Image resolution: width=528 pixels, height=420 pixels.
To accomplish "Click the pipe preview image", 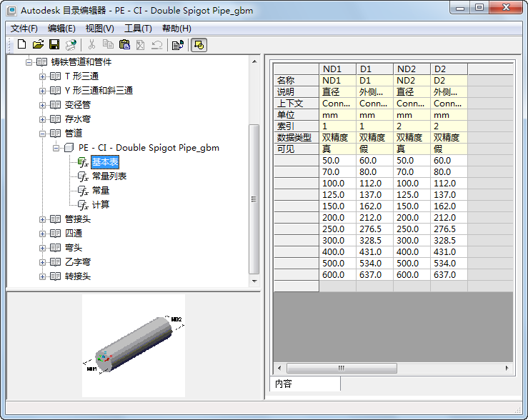I will (134, 346).
